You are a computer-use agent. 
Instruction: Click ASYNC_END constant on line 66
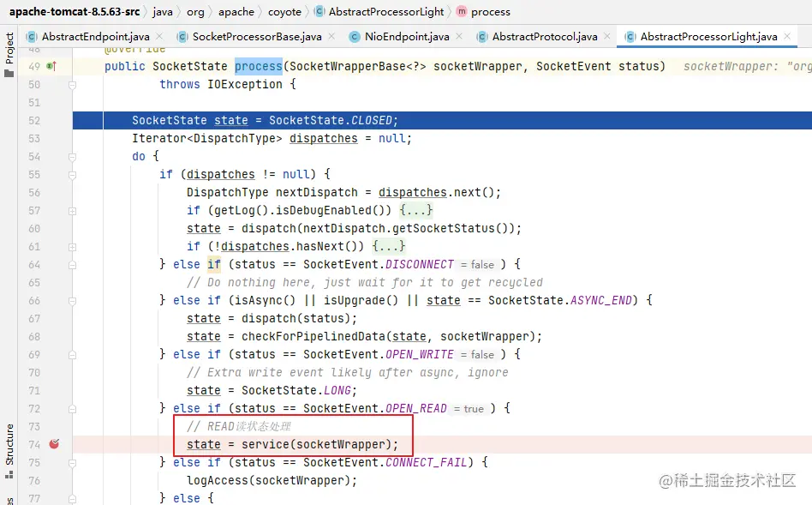tap(600, 300)
